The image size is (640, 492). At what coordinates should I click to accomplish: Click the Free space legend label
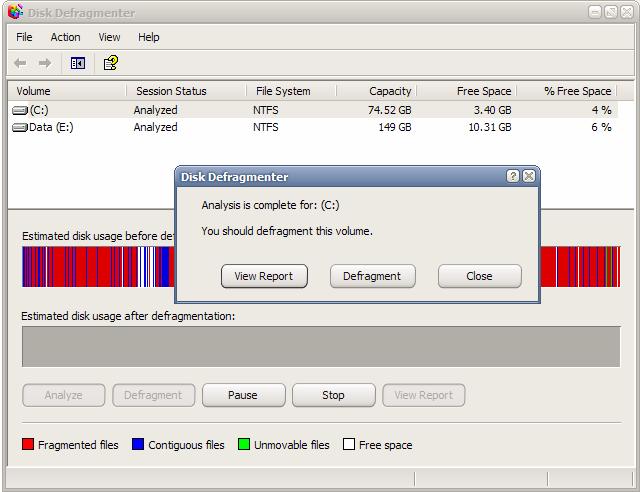coord(386,445)
